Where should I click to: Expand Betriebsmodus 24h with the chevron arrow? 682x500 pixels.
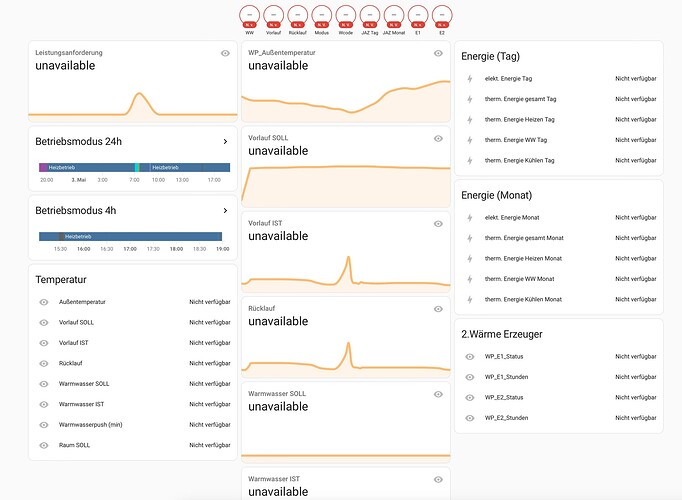click(x=225, y=142)
